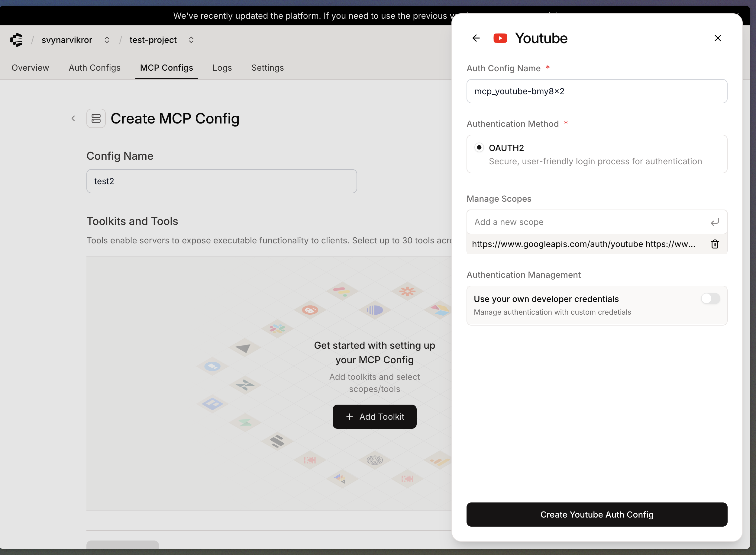Image resolution: width=756 pixels, height=555 pixels.
Task: Toggle Use your own developer credentials
Action: point(710,298)
